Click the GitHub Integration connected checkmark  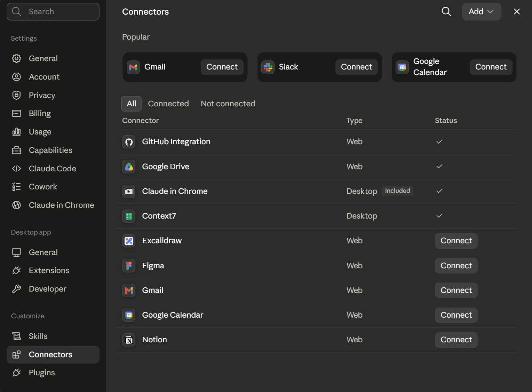click(x=439, y=142)
